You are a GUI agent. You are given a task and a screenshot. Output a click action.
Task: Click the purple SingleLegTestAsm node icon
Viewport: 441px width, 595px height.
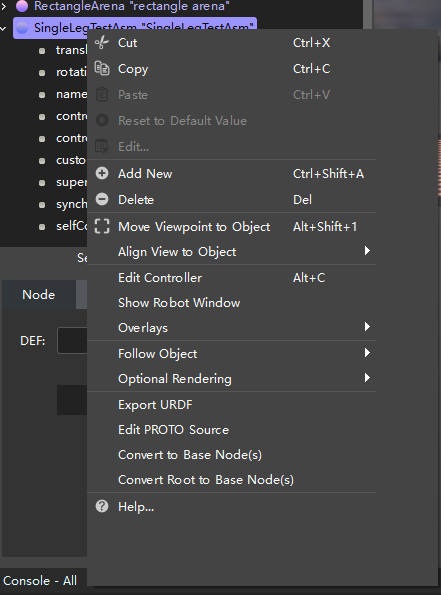point(22,28)
